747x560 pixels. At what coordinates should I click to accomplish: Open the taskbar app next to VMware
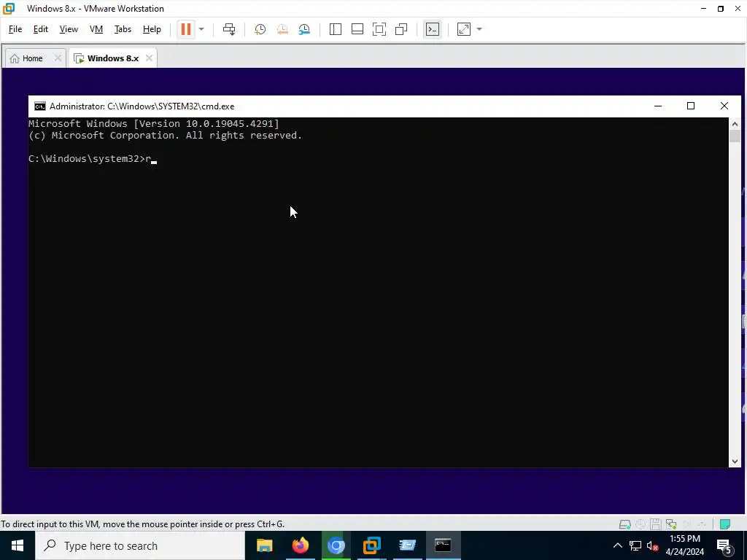407,545
